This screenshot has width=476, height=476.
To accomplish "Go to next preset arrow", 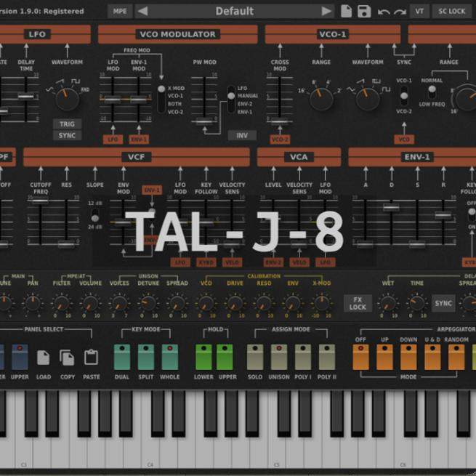I will point(326,11).
